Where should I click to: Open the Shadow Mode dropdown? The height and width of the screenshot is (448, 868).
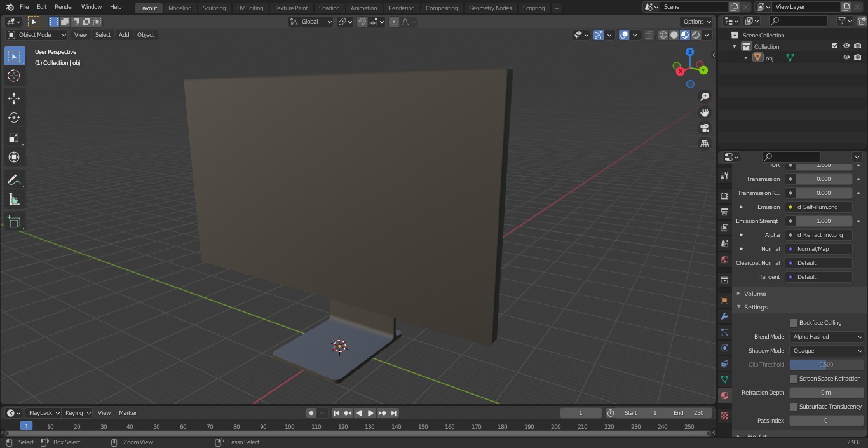(827, 351)
